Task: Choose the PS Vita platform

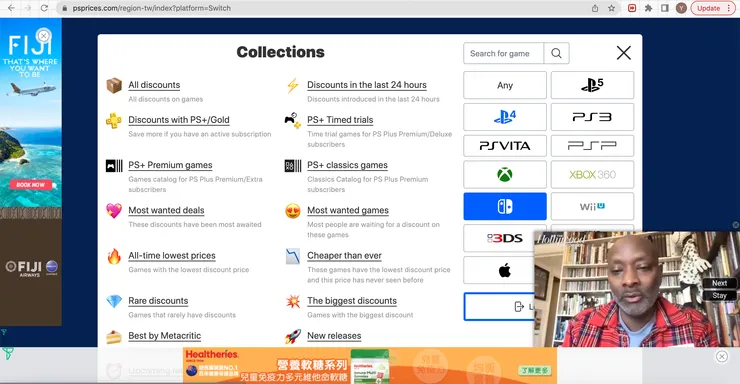Action: click(505, 146)
